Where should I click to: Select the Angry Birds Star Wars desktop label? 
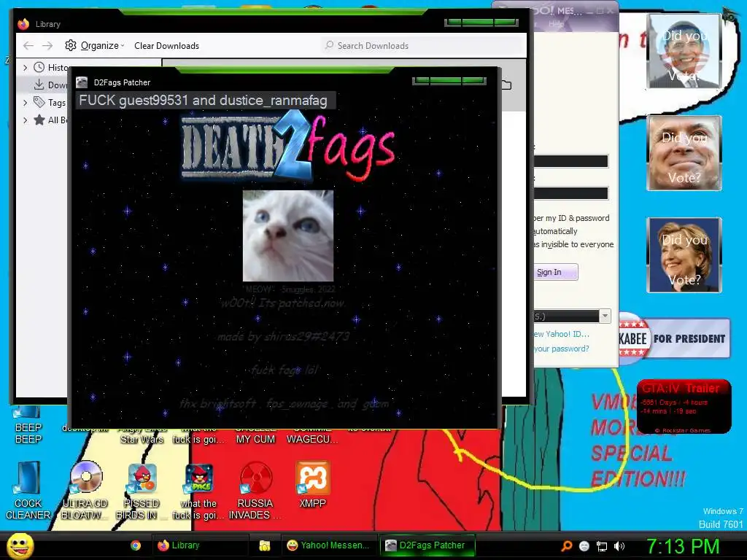142,434
